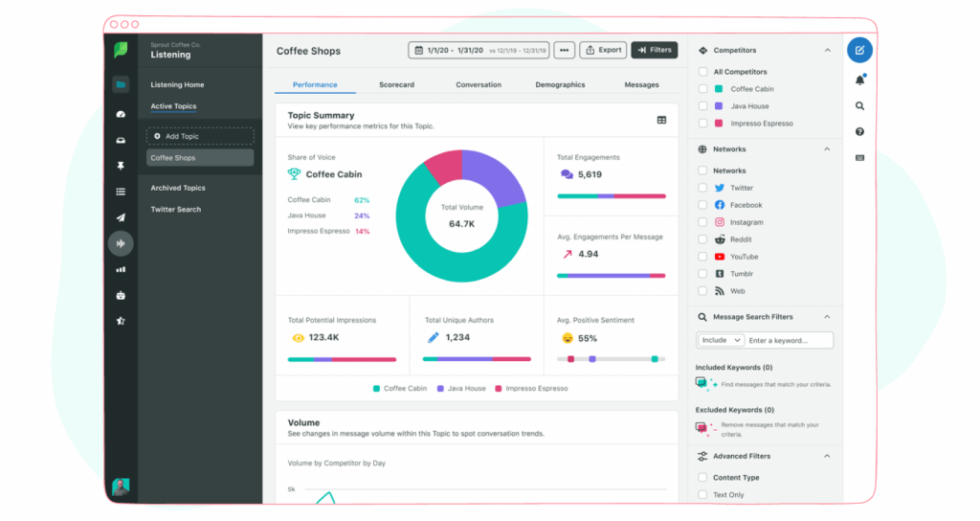Check the All Competitors checkbox

702,72
